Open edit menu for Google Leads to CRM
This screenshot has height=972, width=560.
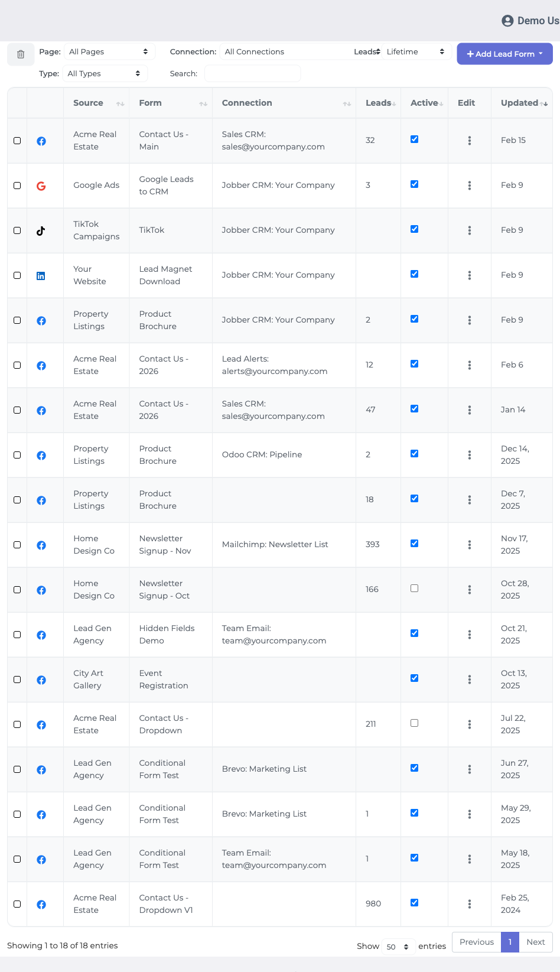click(470, 186)
